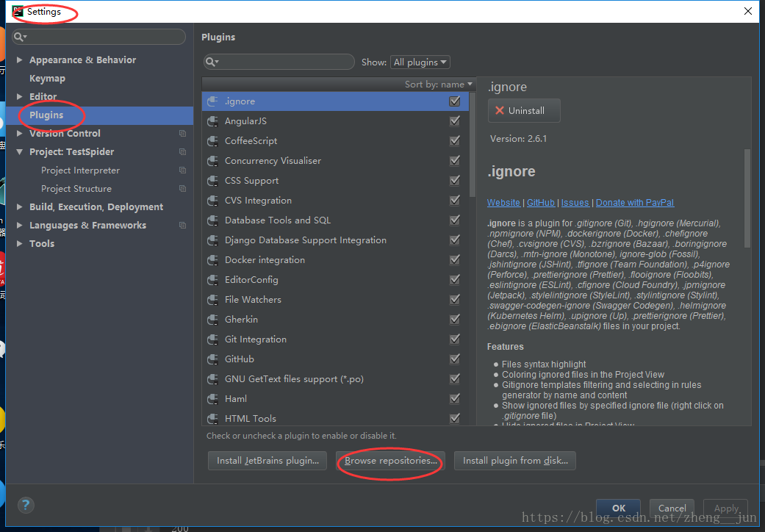Click the description panel vertical scrollbar
The image size is (765, 532).
point(747,198)
